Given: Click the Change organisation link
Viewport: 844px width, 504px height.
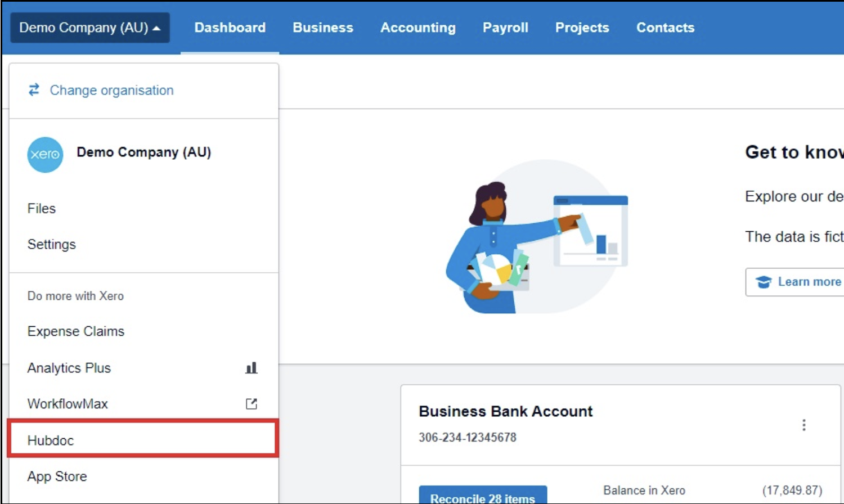Looking at the screenshot, I should pyautogui.click(x=111, y=90).
